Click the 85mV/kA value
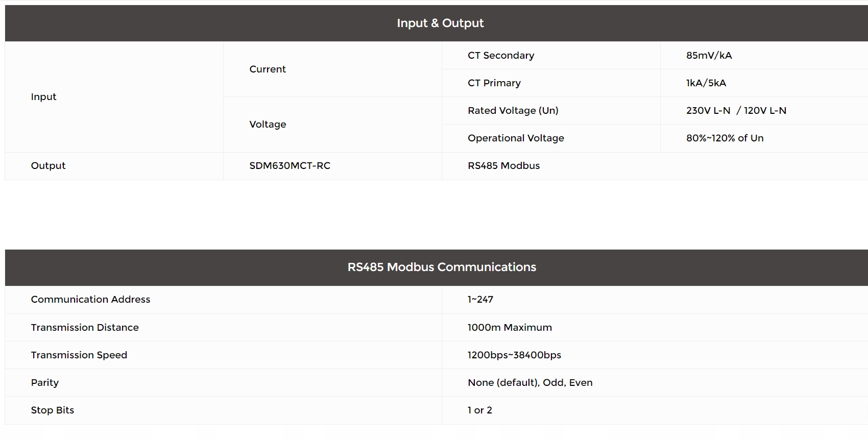Screen dimensions: 868x440 (709, 55)
